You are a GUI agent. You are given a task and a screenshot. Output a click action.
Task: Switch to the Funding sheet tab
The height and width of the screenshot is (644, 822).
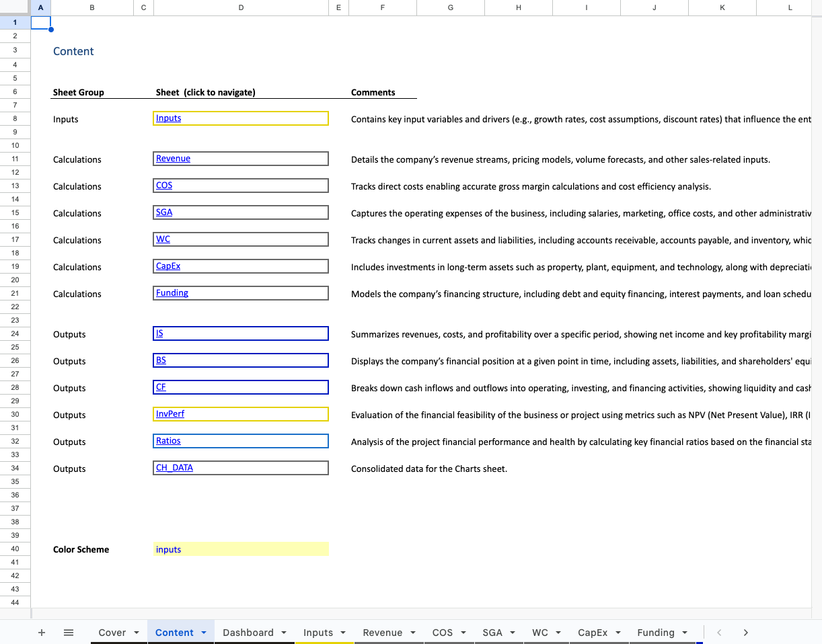656,633
